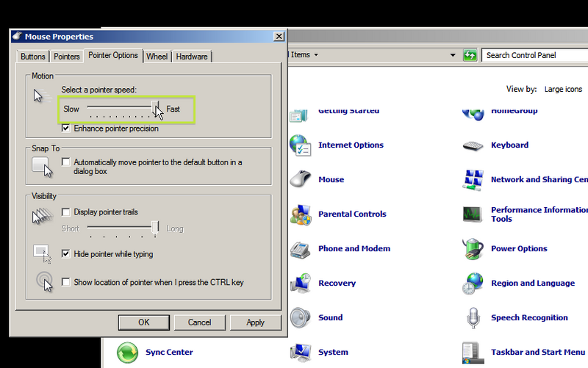Click the green refresh icon in Control Panel

coord(470,56)
